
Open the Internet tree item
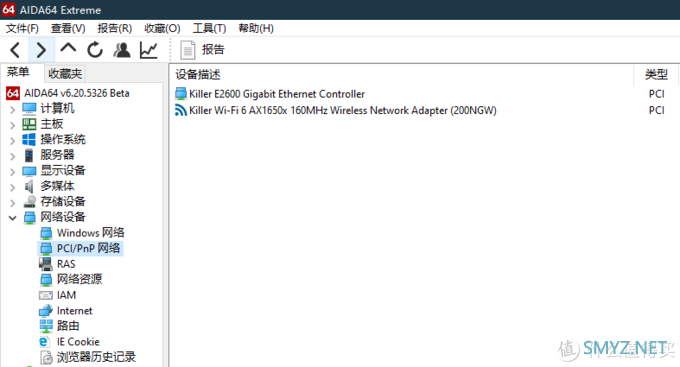(x=75, y=311)
